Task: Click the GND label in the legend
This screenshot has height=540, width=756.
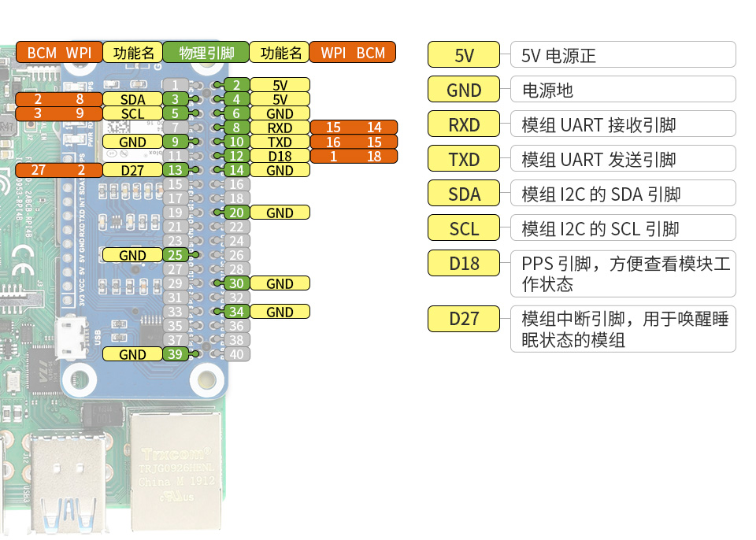Action: tap(463, 90)
